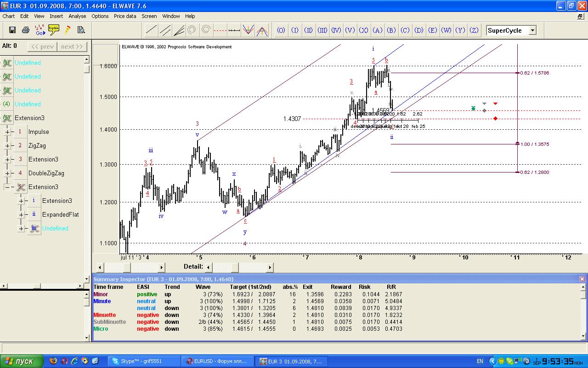Select the first spiral tool
Viewport: 588px width, 368px height.
[x=192, y=30]
